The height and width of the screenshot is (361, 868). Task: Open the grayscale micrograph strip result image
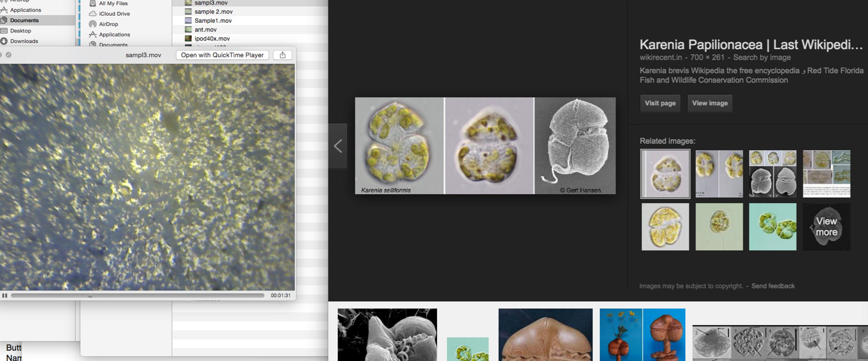click(x=780, y=343)
